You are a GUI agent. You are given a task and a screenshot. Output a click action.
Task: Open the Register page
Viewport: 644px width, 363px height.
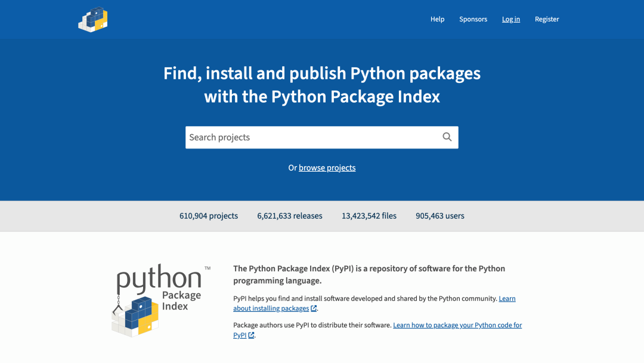[547, 19]
